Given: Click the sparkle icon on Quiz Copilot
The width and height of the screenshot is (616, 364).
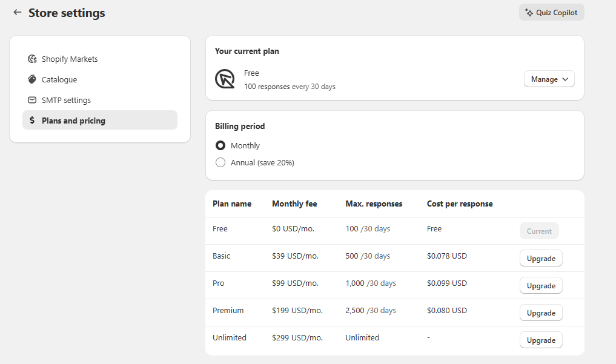Looking at the screenshot, I should click(529, 13).
